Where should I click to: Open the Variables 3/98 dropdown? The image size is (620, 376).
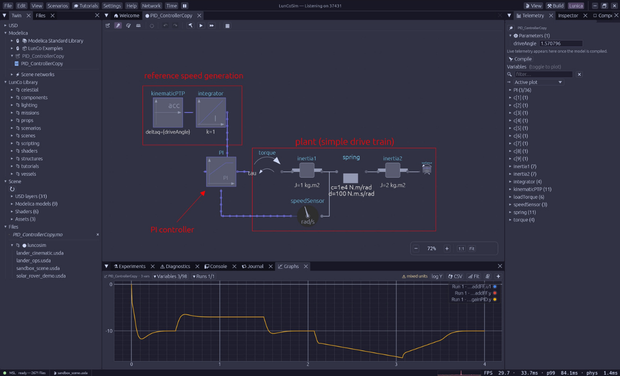tap(171, 276)
